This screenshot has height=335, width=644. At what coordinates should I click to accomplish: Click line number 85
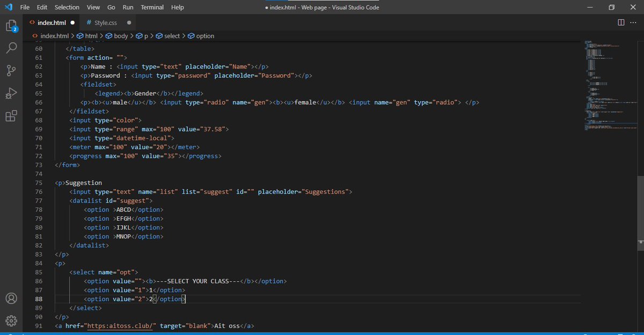point(39,272)
